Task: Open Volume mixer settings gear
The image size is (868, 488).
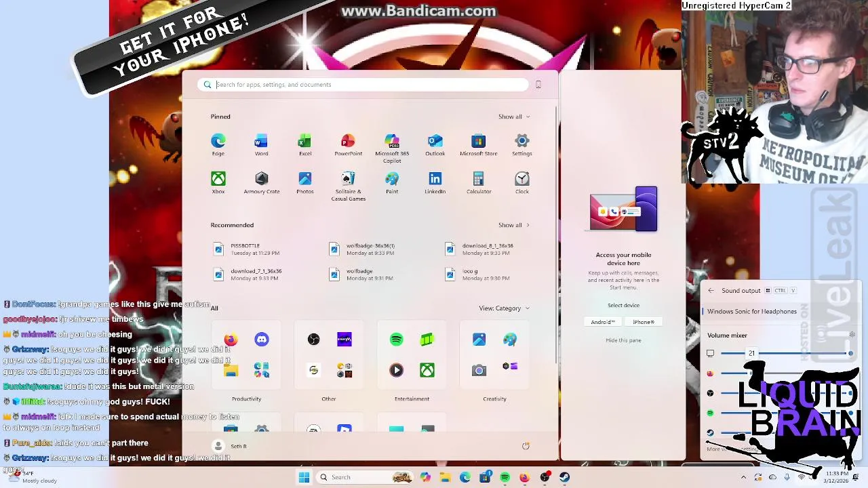Action: [852, 335]
